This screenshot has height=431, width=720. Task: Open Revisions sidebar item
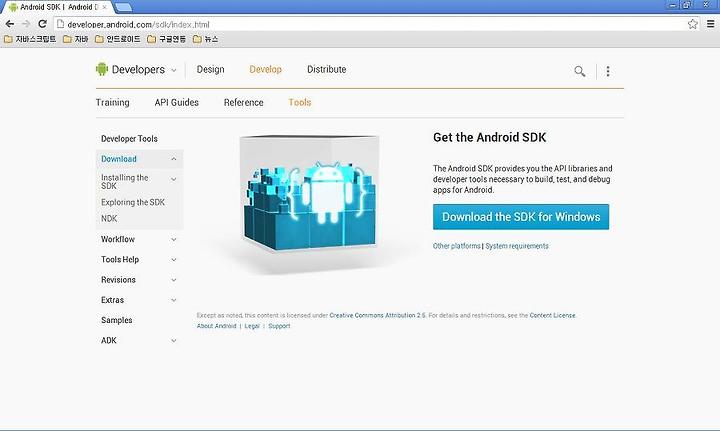point(118,280)
